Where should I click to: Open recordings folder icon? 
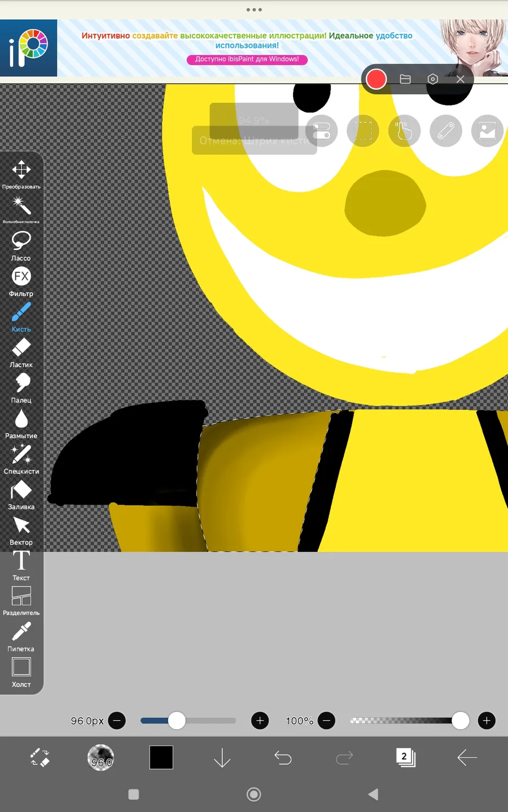[405, 79]
